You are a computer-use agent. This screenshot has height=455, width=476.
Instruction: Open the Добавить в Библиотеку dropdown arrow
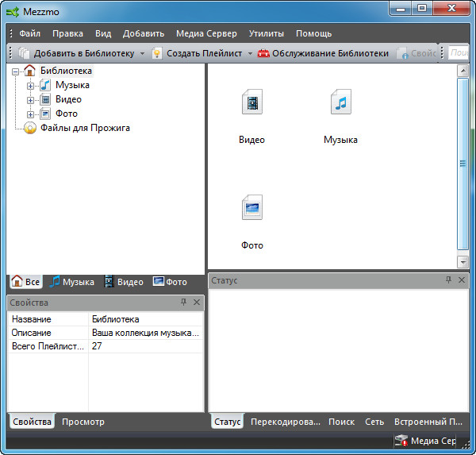coord(143,53)
